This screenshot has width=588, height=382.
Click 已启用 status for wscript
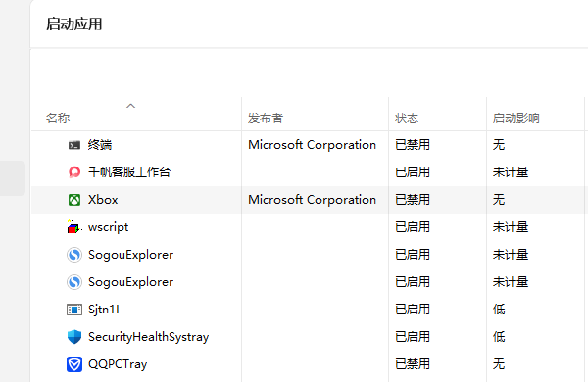pos(413,227)
